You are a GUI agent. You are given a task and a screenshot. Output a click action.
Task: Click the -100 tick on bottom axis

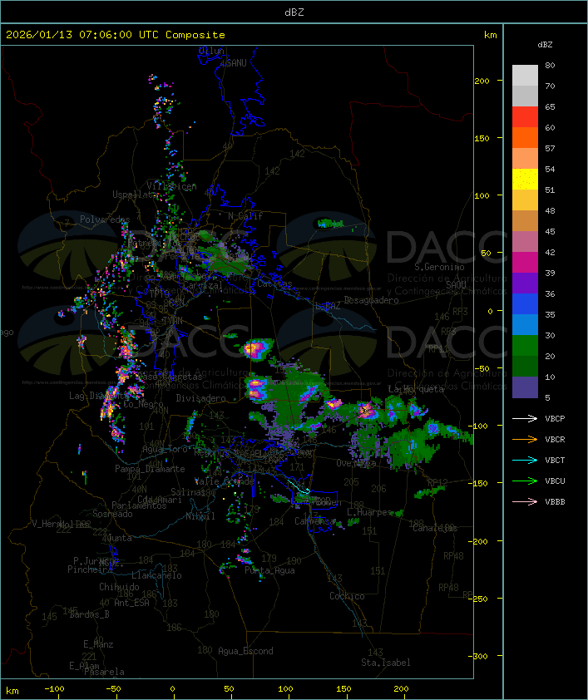coord(55,689)
